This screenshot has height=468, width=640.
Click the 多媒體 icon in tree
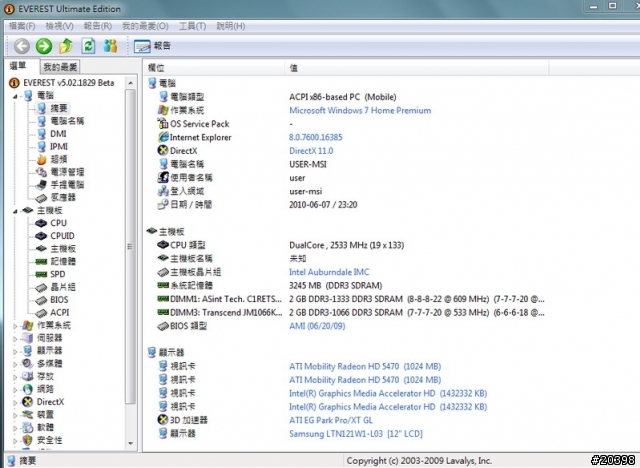pyautogui.click(x=27, y=364)
